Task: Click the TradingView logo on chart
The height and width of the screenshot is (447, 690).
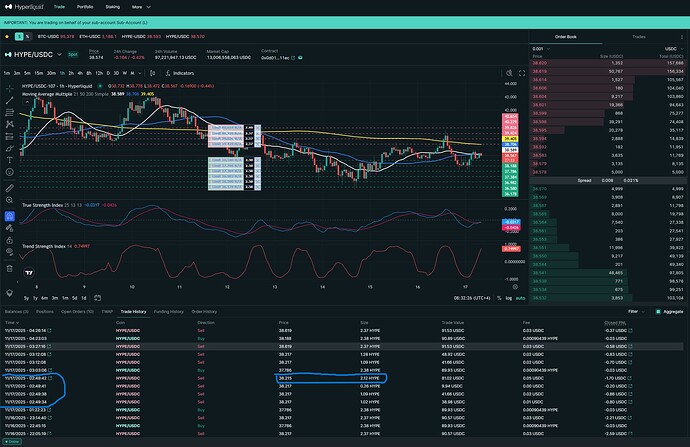Action: click(x=29, y=271)
